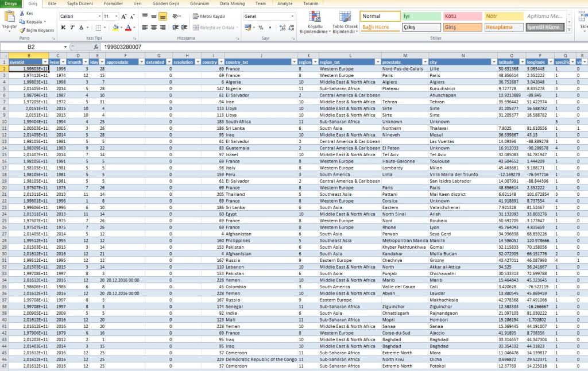Click the percent style icon
This screenshot has width=588, height=371.
coord(261,28)
